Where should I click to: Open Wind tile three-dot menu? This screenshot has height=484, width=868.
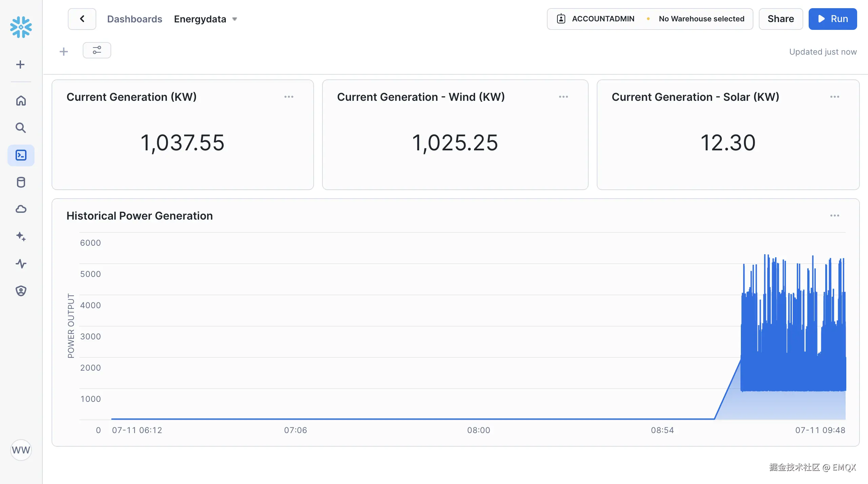tap(564, 97)
